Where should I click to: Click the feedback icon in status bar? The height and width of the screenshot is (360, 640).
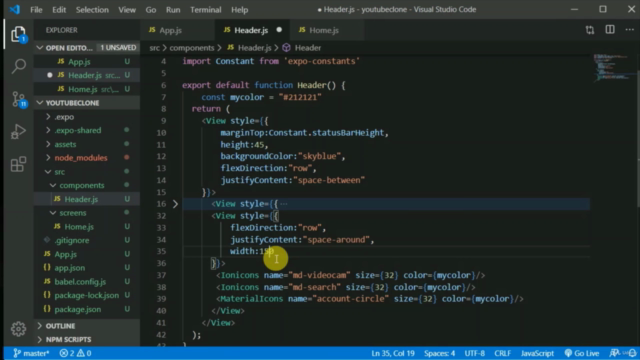click(614, 353)
